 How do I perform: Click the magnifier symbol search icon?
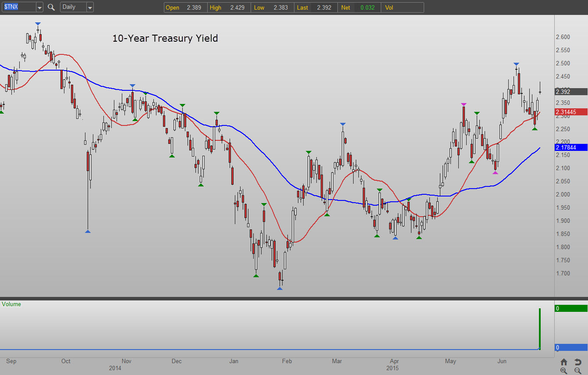[x=51, y=7]
